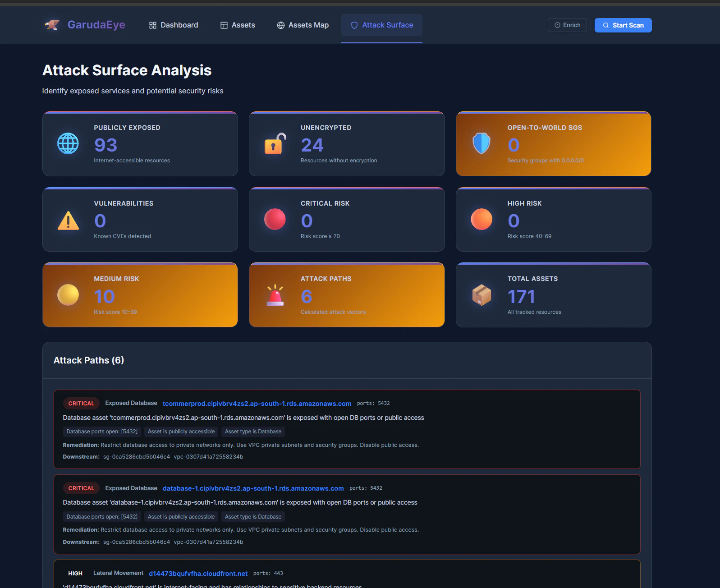Open d14473bqufvfha.cloudfront.net link

tap(198, 574)
